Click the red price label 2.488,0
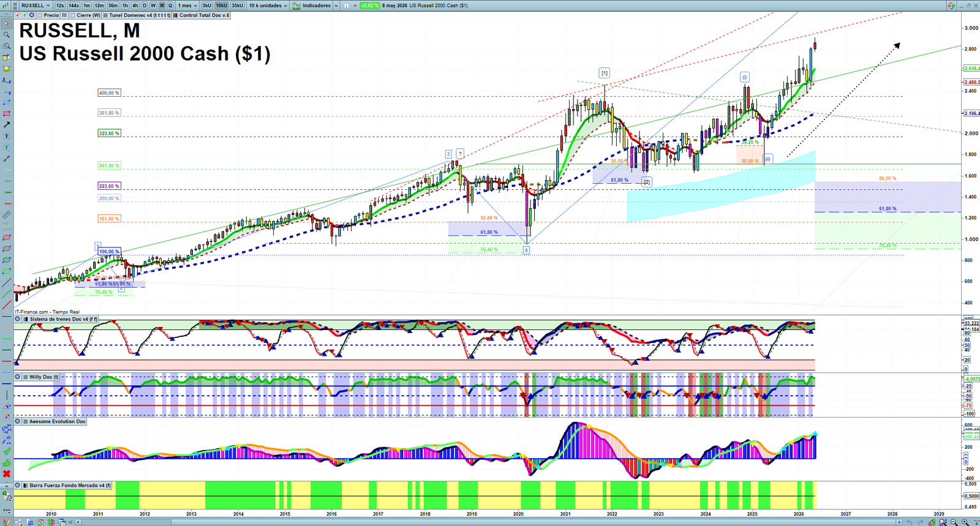 [x=971, y=82]
